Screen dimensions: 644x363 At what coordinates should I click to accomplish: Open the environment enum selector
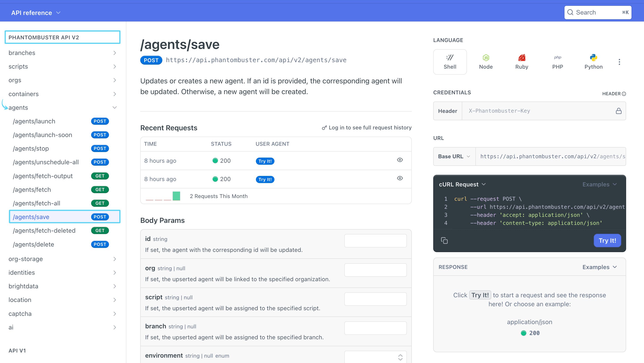tap(376, 357)
